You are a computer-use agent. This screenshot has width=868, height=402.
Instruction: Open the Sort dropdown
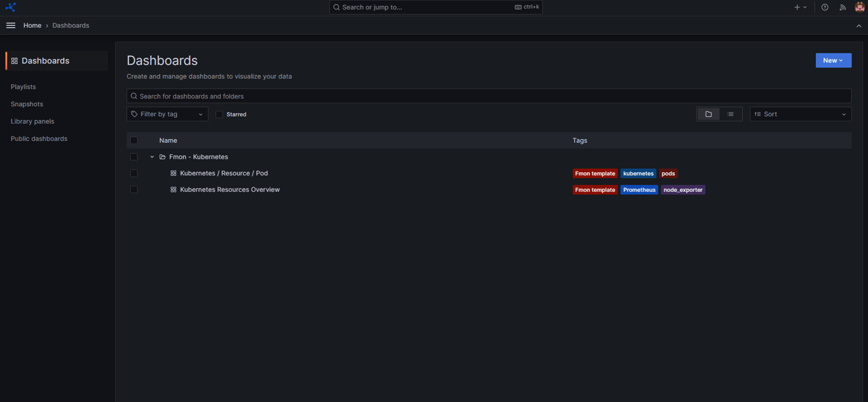point(800,114)
